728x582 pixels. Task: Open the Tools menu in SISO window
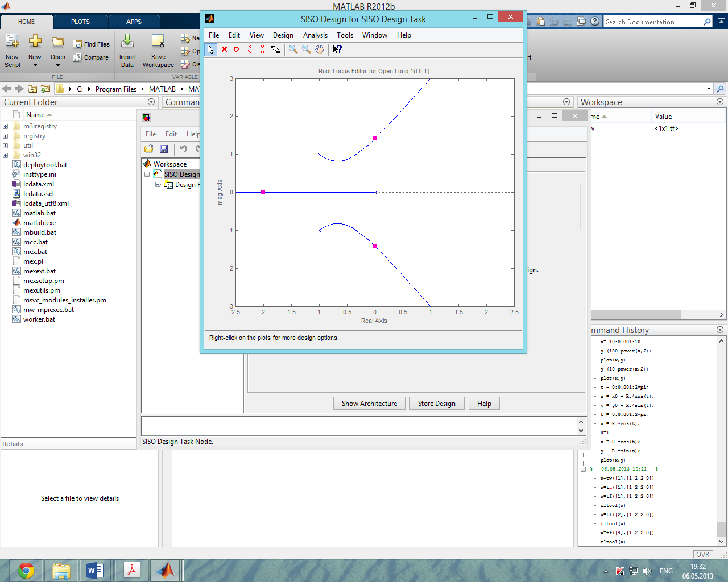345,35
